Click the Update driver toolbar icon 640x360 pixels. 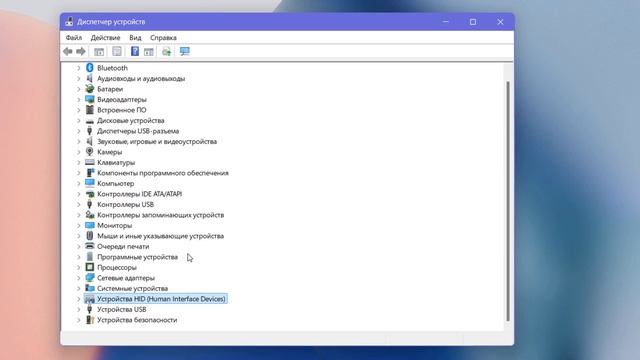point(167,51)
